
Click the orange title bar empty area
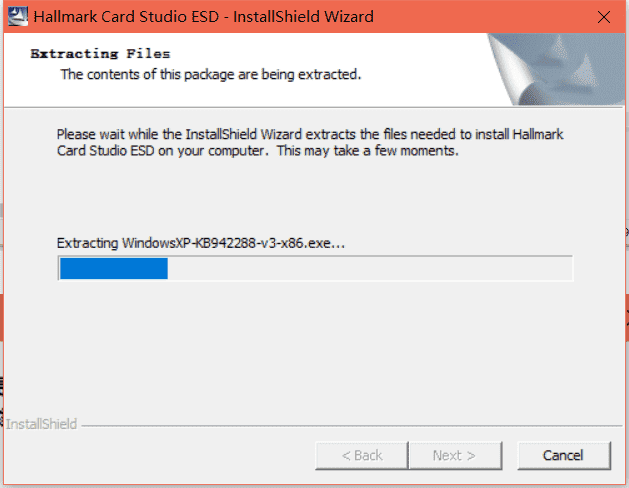(x=481, y=17)
